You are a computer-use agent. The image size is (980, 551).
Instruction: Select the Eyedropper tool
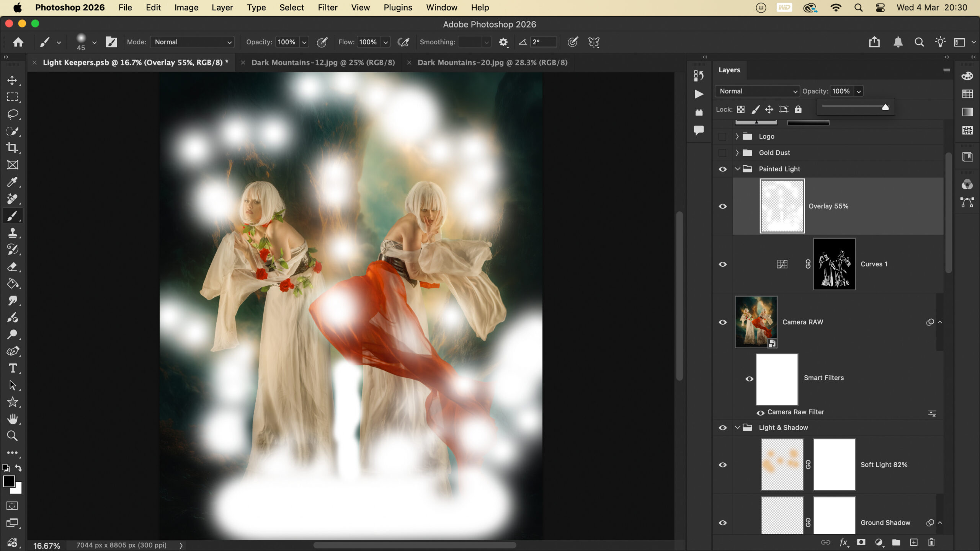(x=12, y=182)
